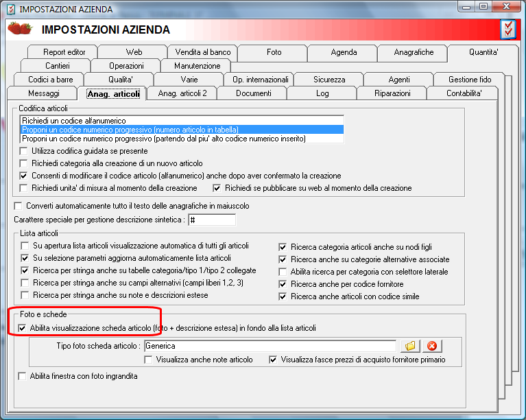526x420 pixels.
Task: Click the strawberry logo icon
Action: click(20, 29)
